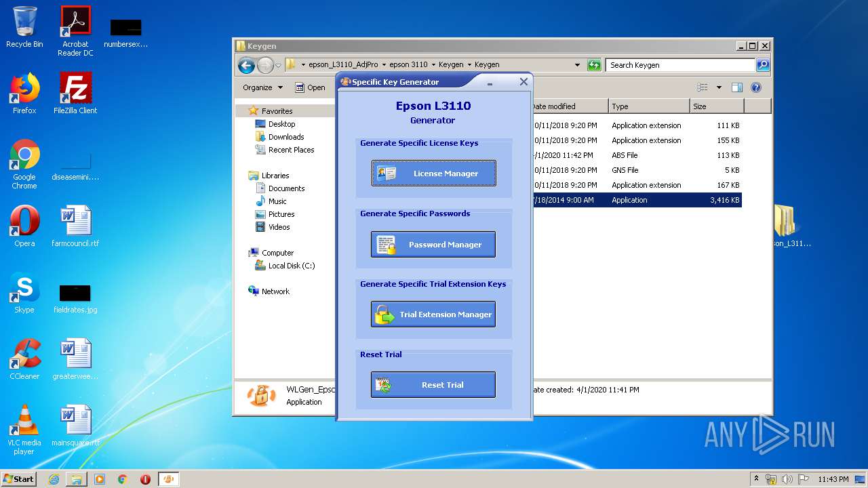Open the License Manager
Screen dimensions: 868x488
(x=434, y=173)
